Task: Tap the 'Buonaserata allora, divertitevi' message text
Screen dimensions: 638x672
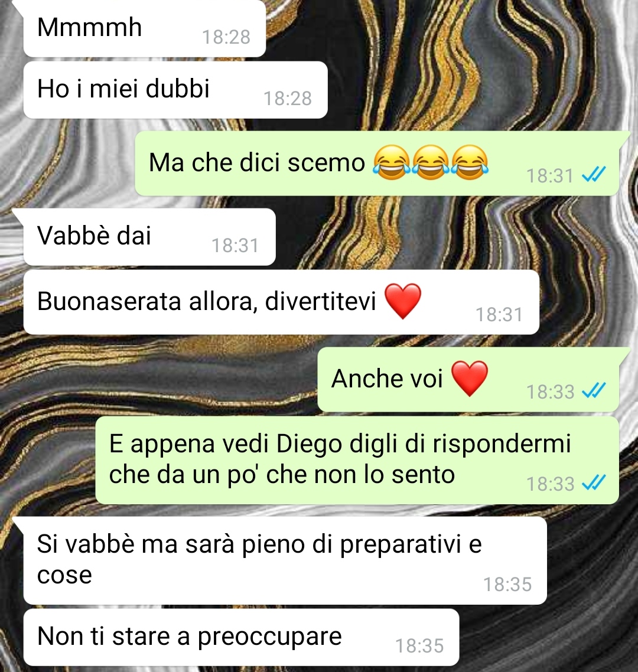Action: tap(206, 301)
